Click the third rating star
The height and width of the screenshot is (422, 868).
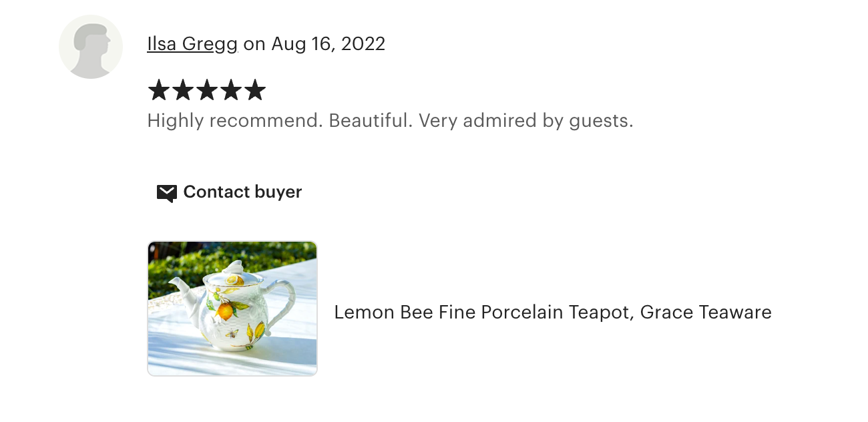point(206,90)
